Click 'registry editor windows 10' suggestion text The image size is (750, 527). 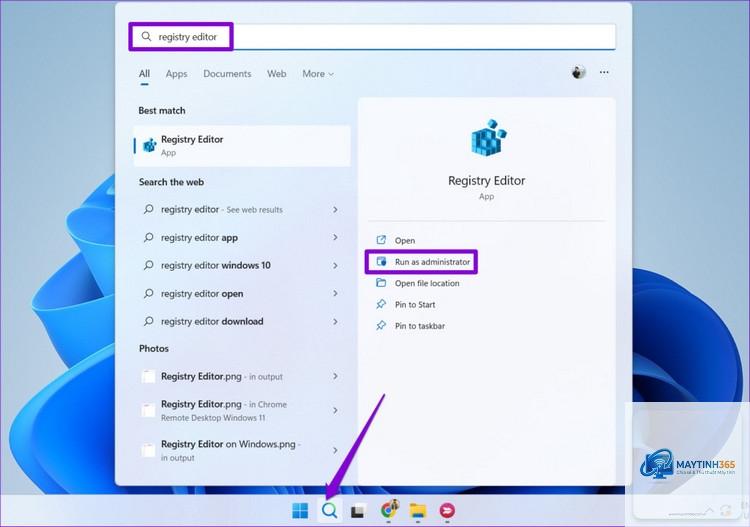click(215, 265)
